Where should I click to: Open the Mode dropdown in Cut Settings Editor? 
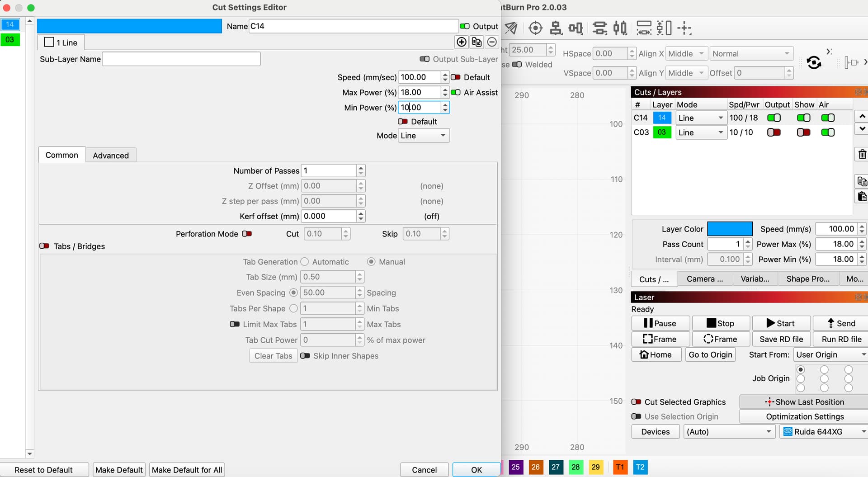[424, 136]
